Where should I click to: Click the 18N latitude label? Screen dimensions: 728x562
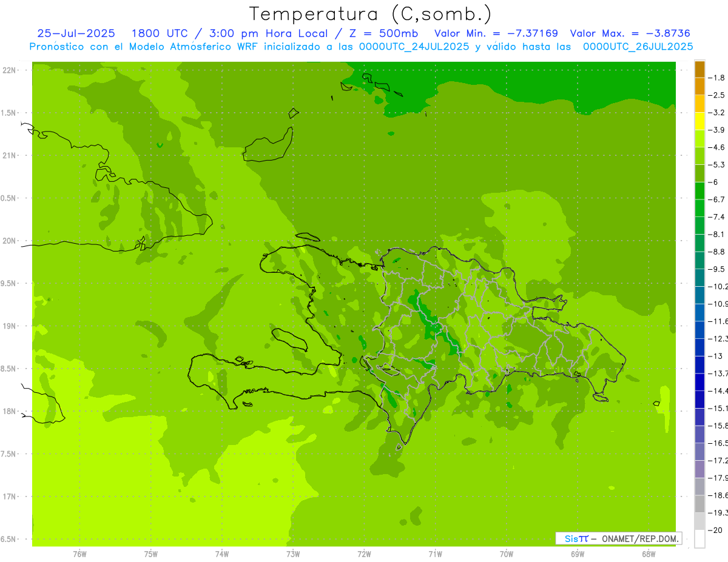(10, 411)
